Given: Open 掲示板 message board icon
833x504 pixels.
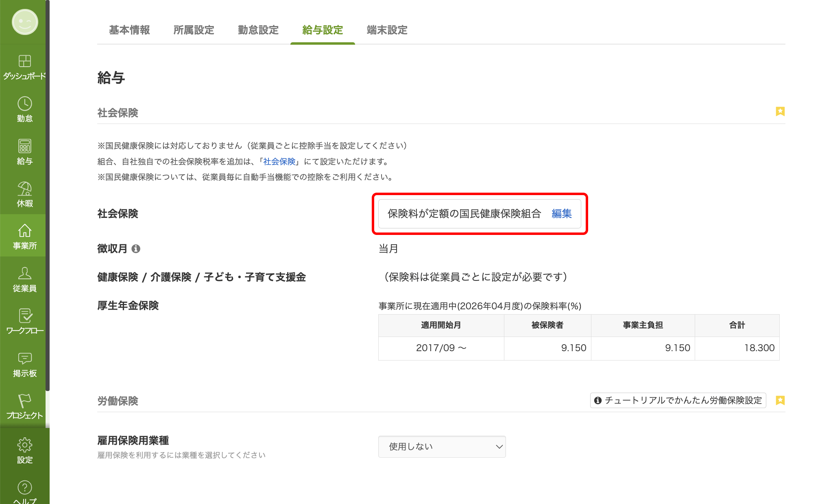Looking at the screenshot, I should point(24,358).
